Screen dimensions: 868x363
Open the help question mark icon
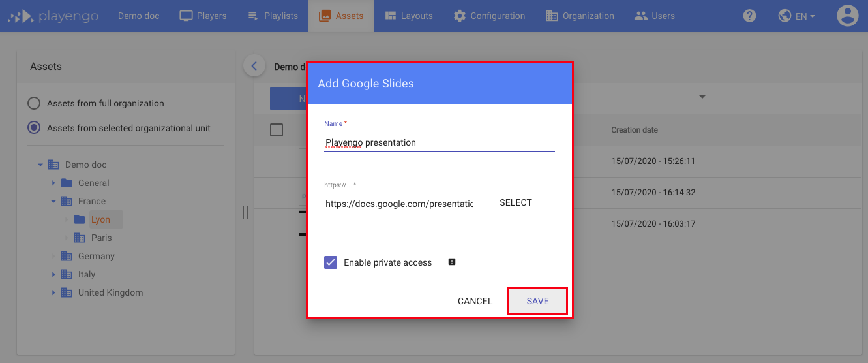749,16
